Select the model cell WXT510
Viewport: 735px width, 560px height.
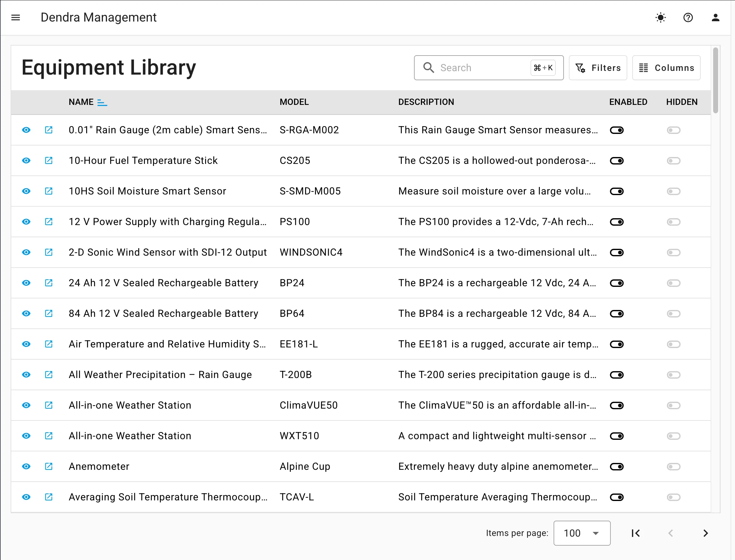299,436
